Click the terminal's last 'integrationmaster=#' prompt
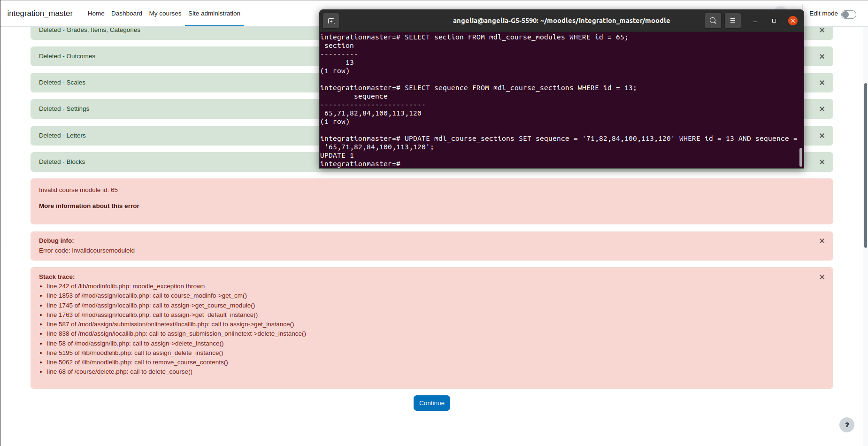Viewport: 868px width, 446px height. [x=360, y=164]
